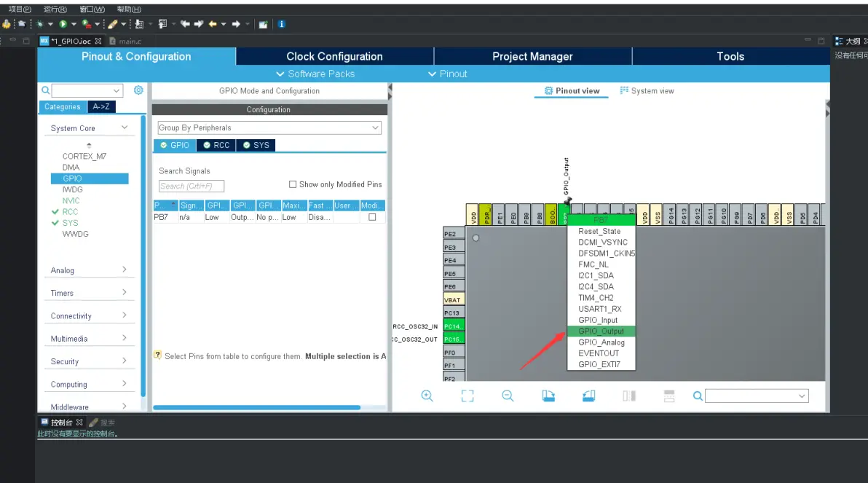This screenshot has height=483, width=868.
Task: Click the blue information toolbar icon
Action: click(x=281, y=24)
